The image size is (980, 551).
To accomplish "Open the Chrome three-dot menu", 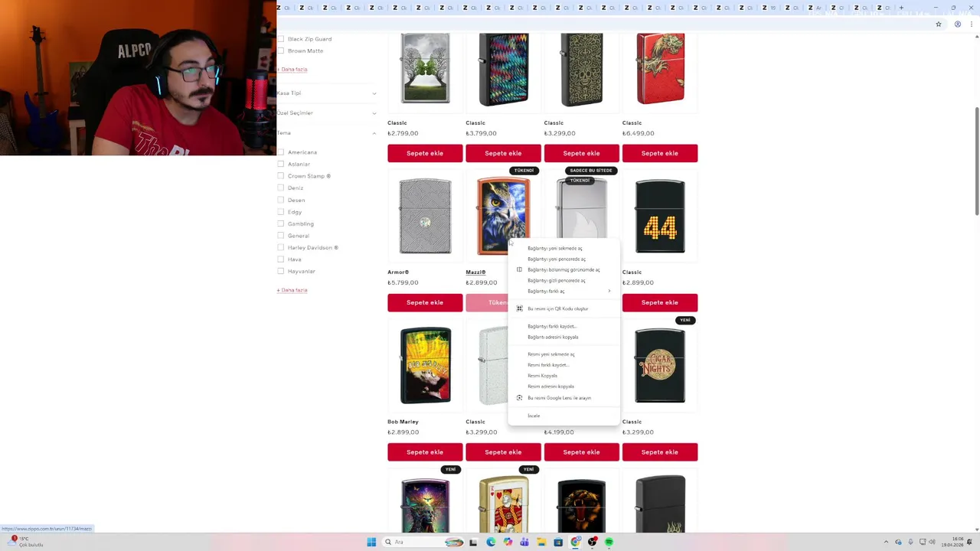I will point(972,24).
